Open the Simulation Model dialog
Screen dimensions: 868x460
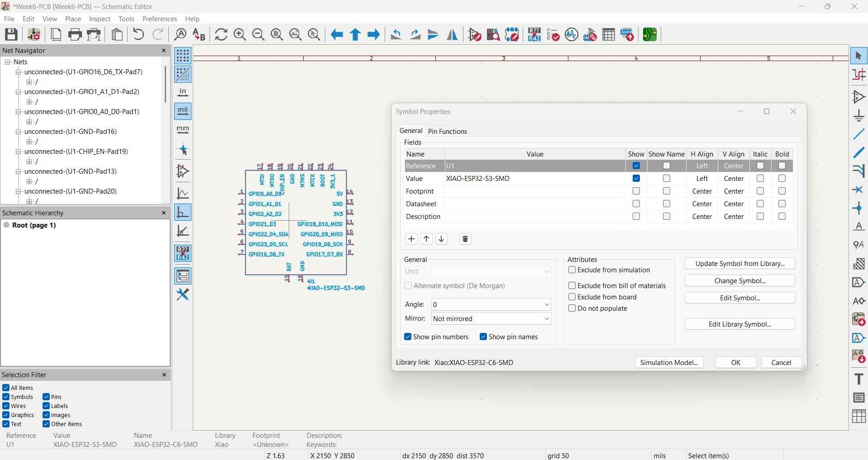(x=669, y=363)
